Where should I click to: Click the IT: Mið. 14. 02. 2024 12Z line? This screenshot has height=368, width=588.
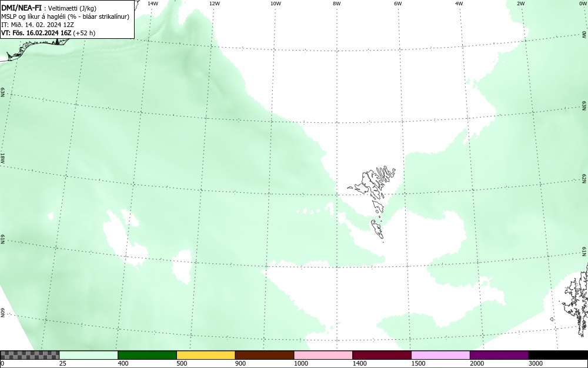[x=38, y=25]
